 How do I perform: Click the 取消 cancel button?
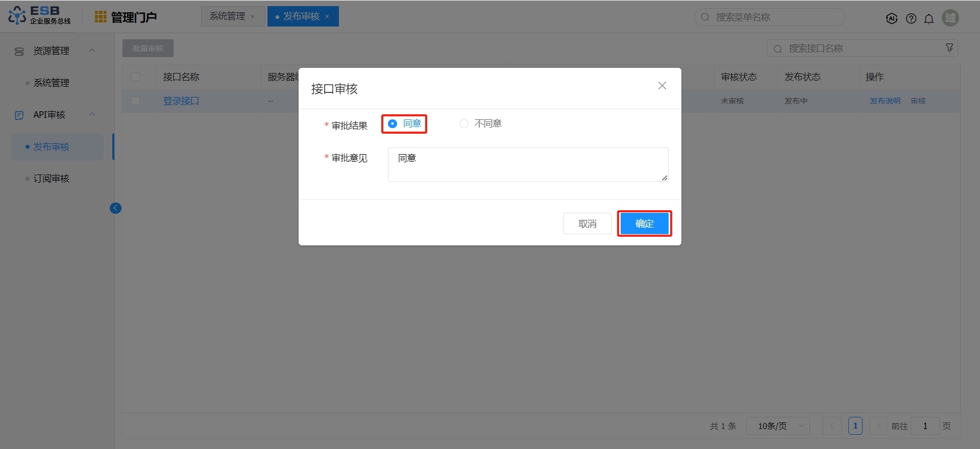587,223
